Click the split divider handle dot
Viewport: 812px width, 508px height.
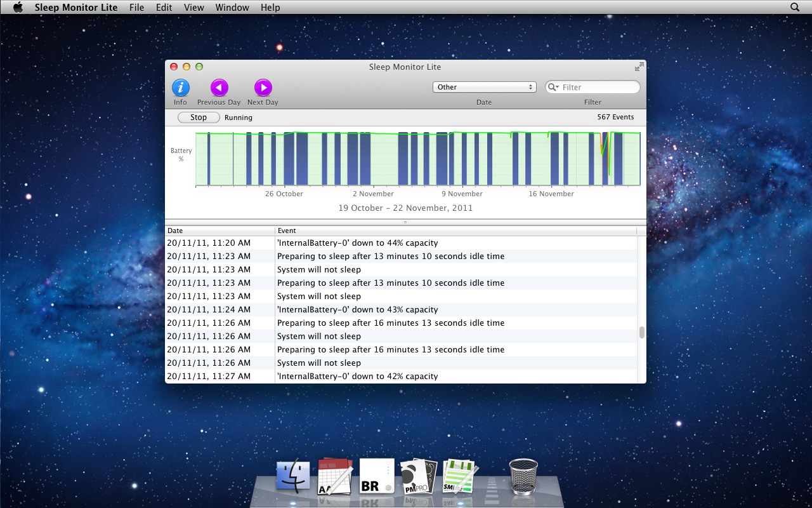[x=405, y=222]
